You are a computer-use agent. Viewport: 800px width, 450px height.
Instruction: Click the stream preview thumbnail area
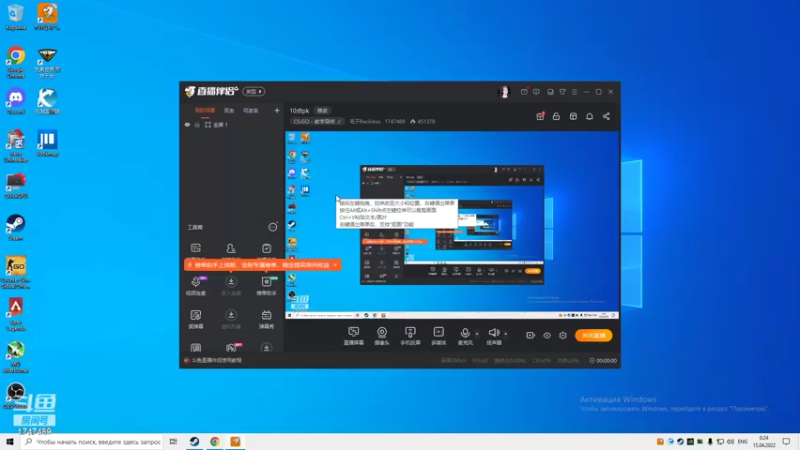pyautogui.click(x=452, y=225)
